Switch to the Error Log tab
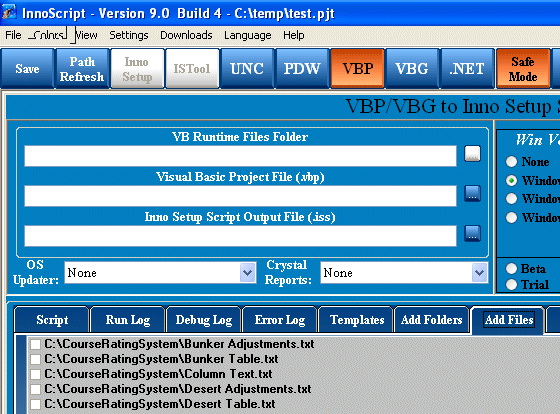Viewport: 560px width, 414px height. coord(280,319)
